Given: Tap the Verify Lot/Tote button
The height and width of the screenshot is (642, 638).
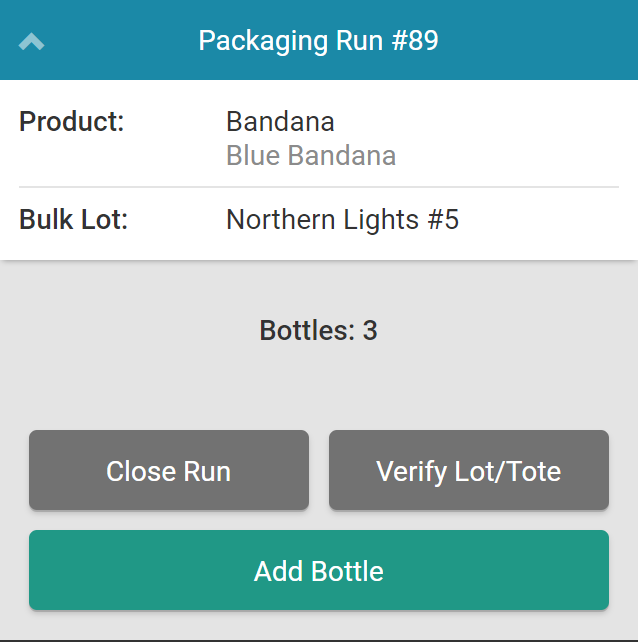Looking at the screenshot, I should pos(468,471).
